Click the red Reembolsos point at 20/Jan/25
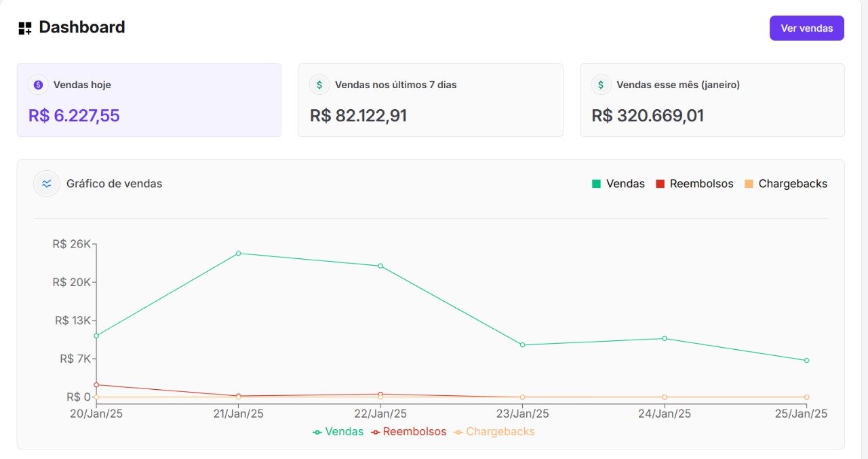The image size is (868, 459). tap(96, 385)
